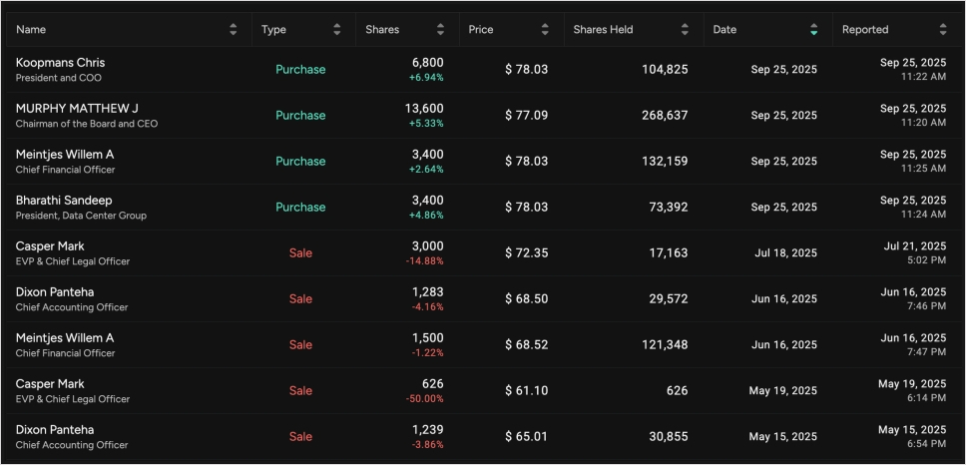
Task: Click Purchase label in Koopmans row
Action: (x=301, y=70)
